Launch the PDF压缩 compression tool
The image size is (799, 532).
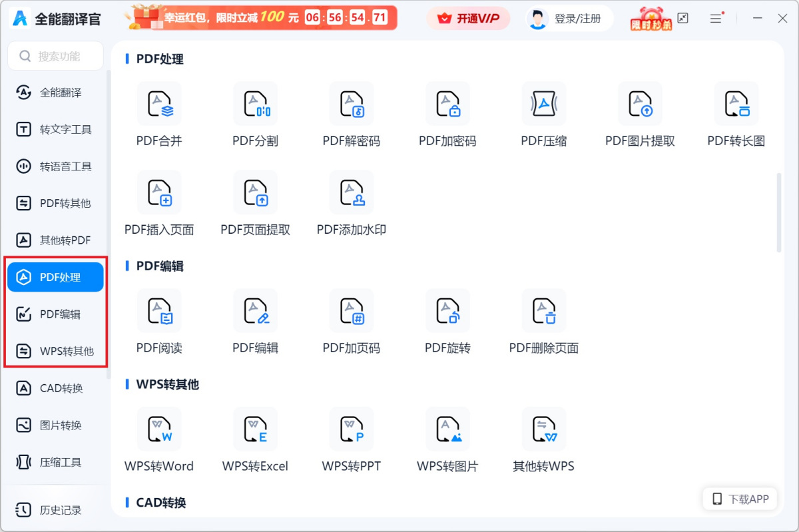(x=543, y=113)
